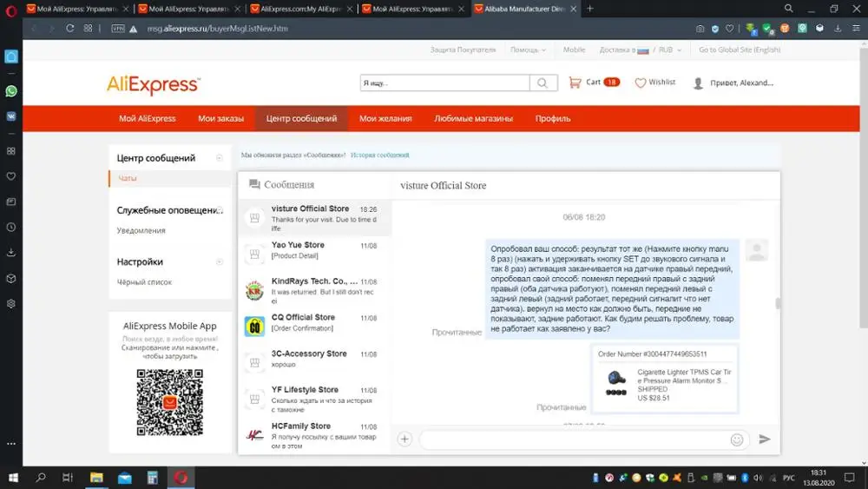The image size is (868, 489).
Task: Open the Доставка в / RUB dropdown
Action: point(641,50)
